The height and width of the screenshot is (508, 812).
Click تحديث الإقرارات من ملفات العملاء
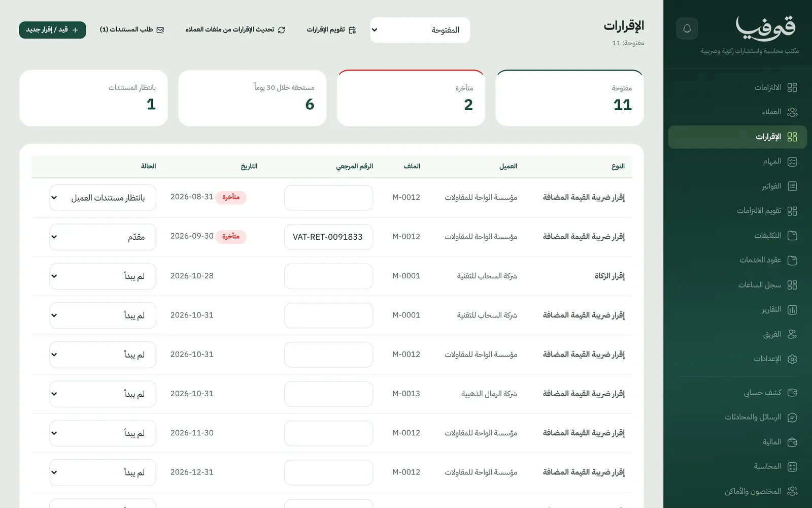[235, 30]
